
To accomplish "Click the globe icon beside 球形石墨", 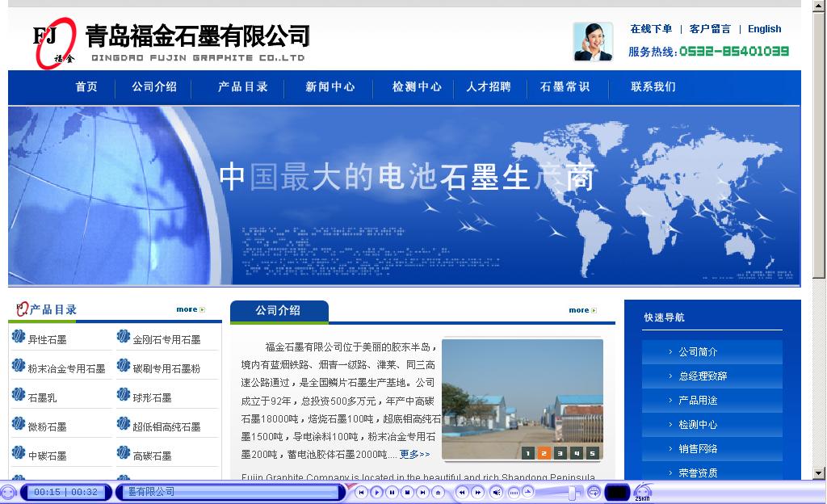I will (124, 394).
